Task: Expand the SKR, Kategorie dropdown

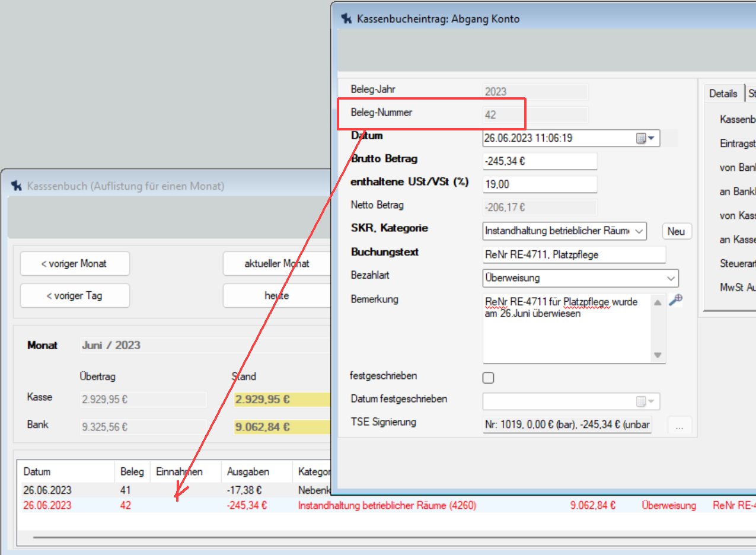Action: coord(639,231)
